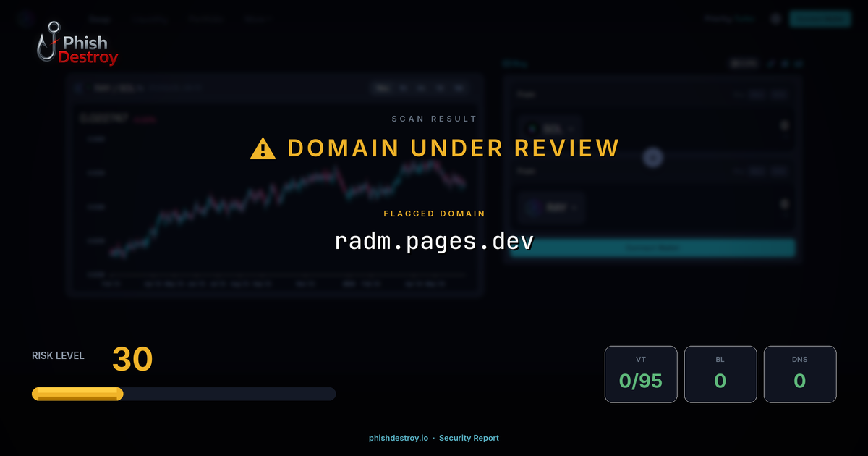Open the Security Report link
The image size is (868, 456).
click(469, 438)
